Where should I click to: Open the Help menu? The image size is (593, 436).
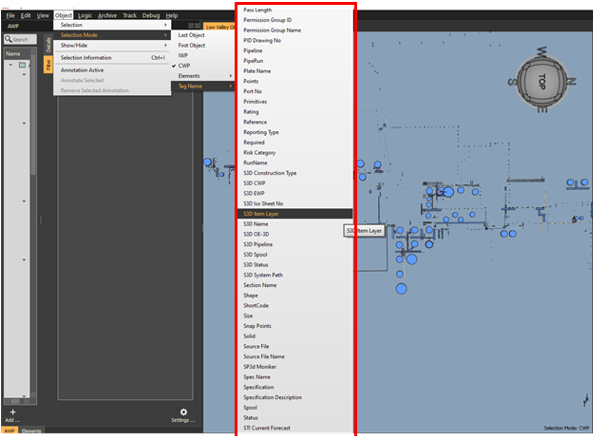(x=172, y=16)
